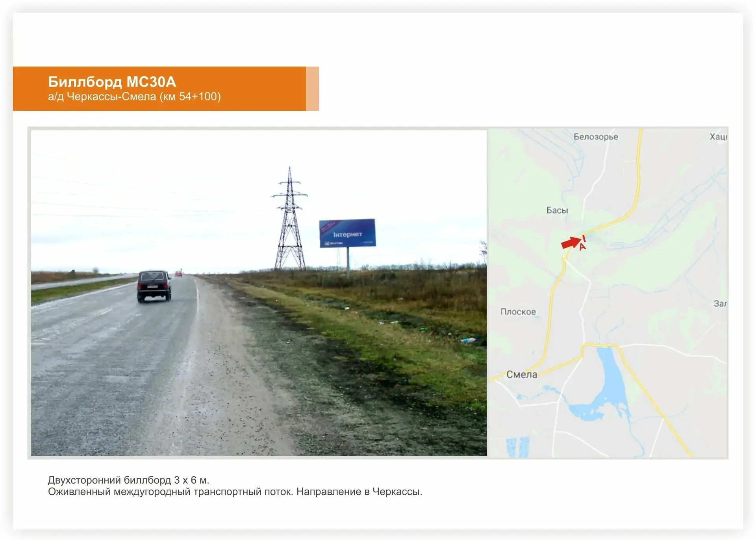Click the Биллборд МС30А heading

click(112, 82)
